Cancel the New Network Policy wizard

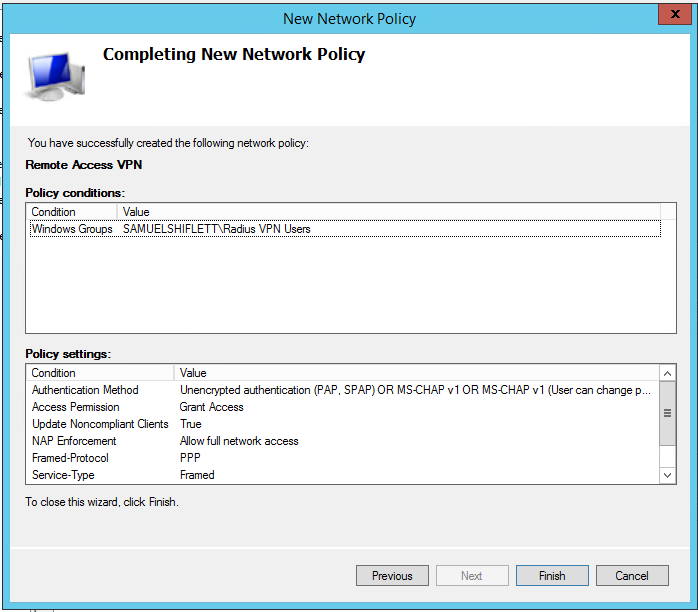(x=632, y=576)
